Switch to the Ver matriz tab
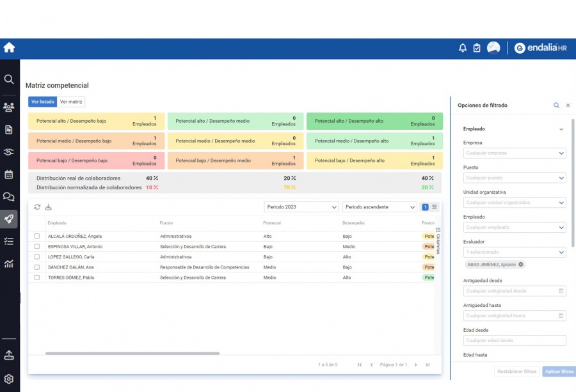The width and height of the screenshot is (576, 392). tap(71, 102)
